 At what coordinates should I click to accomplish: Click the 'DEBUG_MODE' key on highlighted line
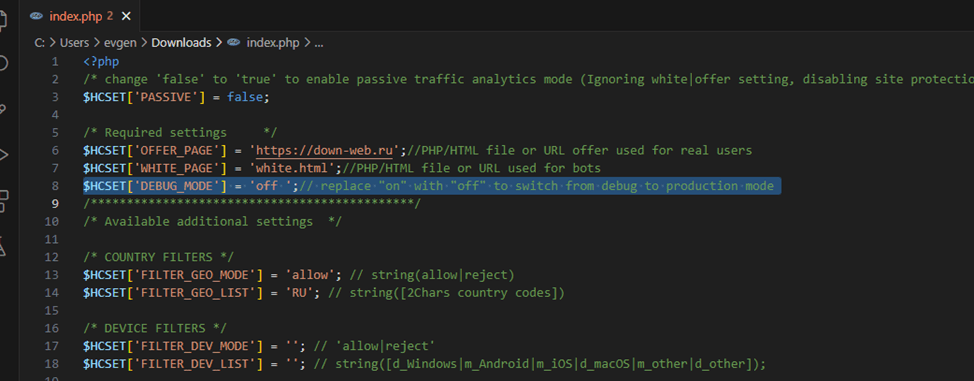pos(177,186)
